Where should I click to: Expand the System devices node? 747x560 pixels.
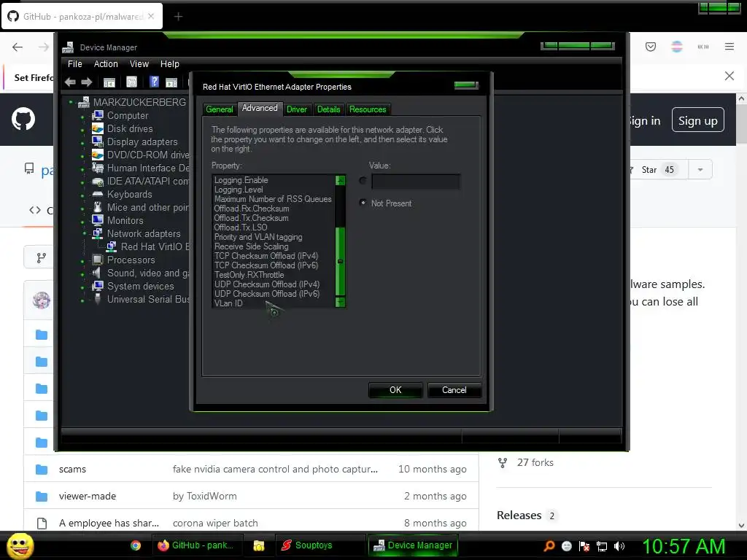click(83, 287)
